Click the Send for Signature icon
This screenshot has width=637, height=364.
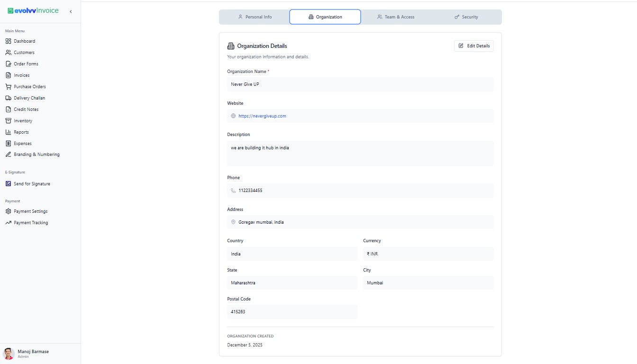pyautogui.click(x=8, y=184)
